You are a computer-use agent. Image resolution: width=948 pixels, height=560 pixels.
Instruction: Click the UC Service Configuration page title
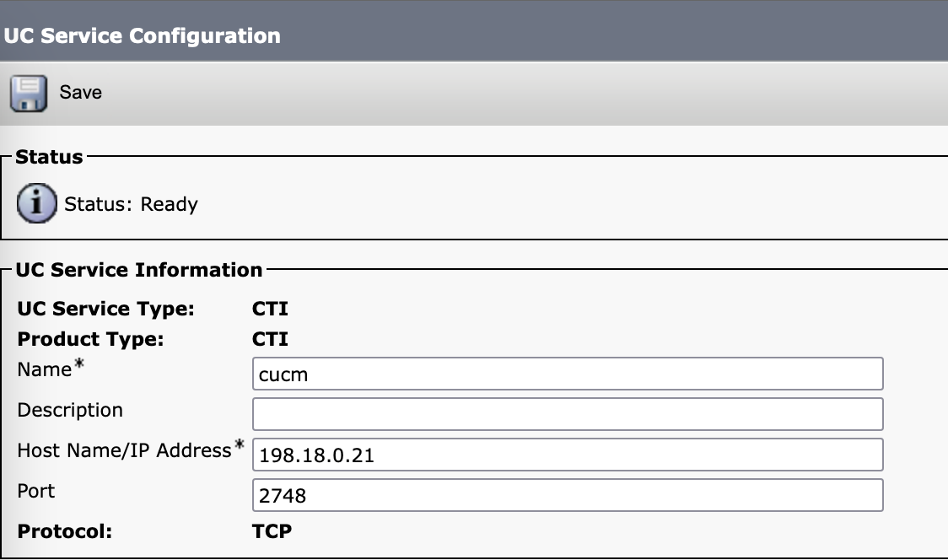142,36
